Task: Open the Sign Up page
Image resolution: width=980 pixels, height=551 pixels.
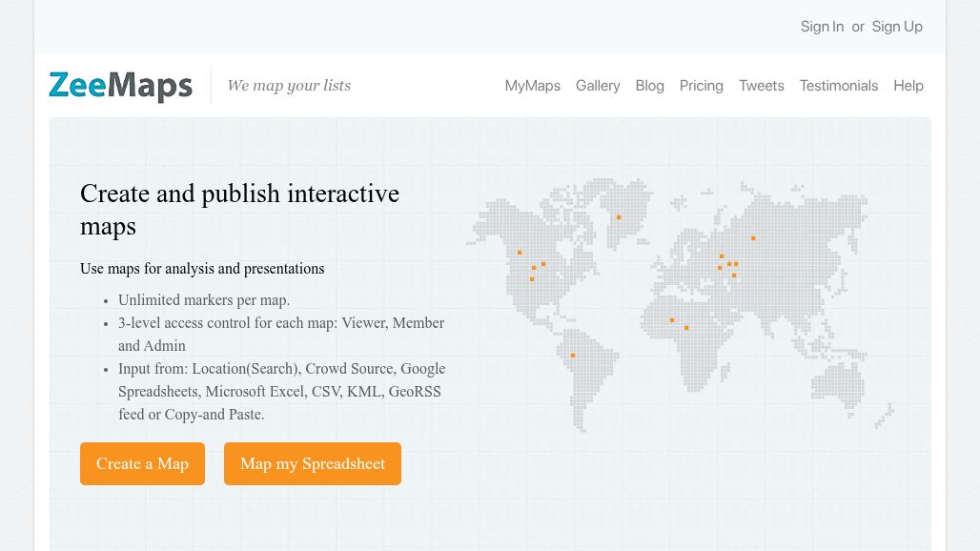Action: pyautogui.click(x=896, y=27)
